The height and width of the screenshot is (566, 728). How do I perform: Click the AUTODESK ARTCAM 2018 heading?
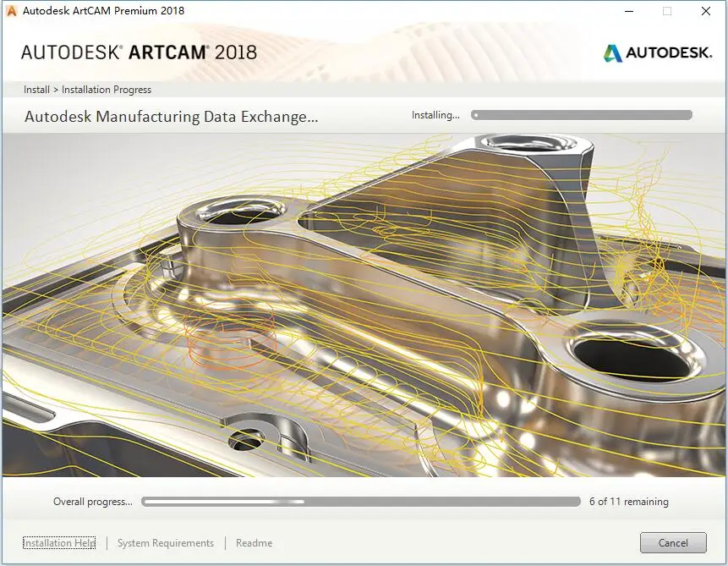(139, 52)
